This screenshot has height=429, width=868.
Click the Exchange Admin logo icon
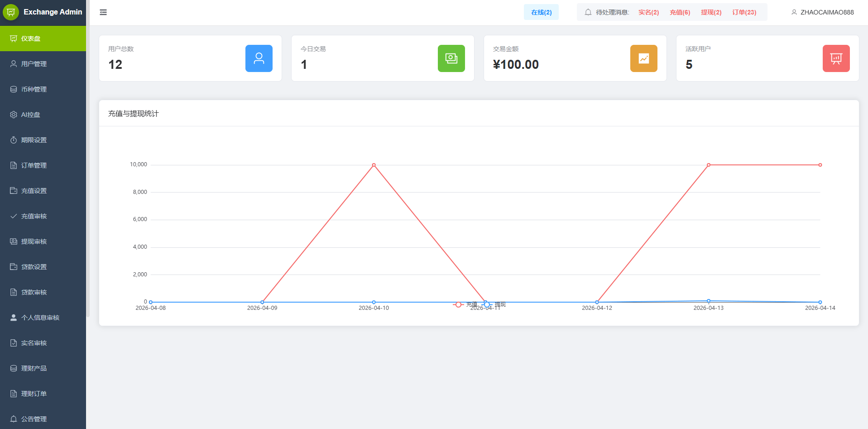[x=11, y=12]
